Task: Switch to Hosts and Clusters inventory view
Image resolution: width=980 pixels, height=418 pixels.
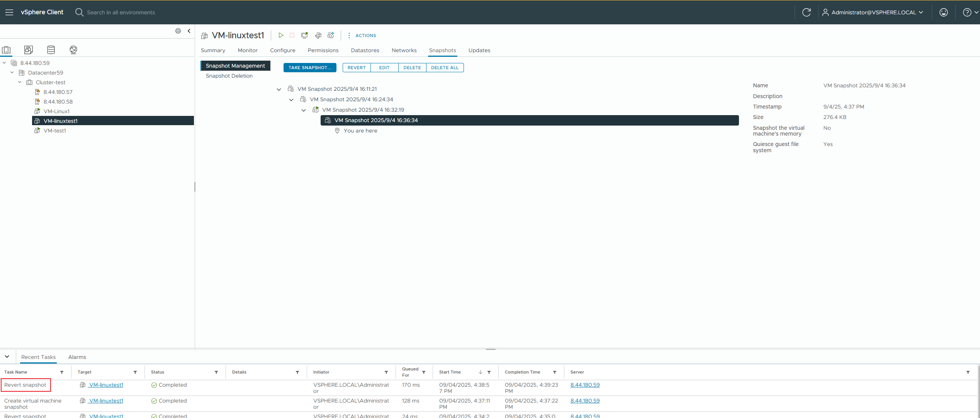Action: (7, 49)
